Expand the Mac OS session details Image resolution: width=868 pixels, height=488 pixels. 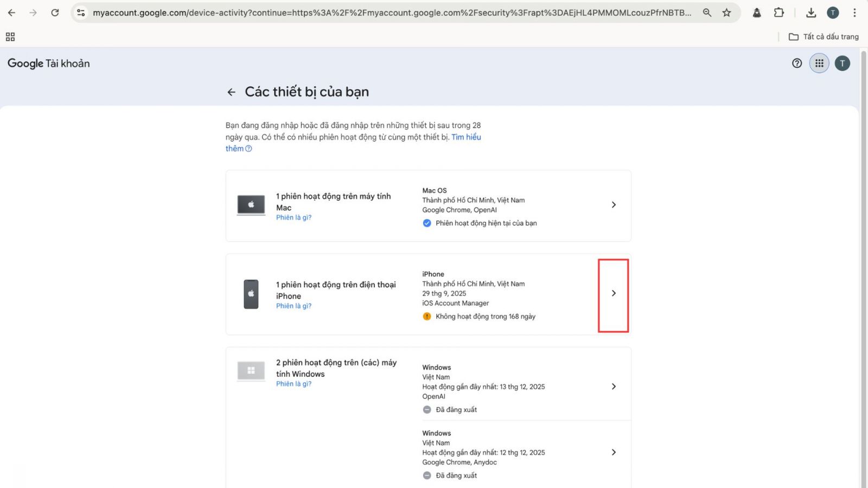pyautogui.click(x=614, y=205)
